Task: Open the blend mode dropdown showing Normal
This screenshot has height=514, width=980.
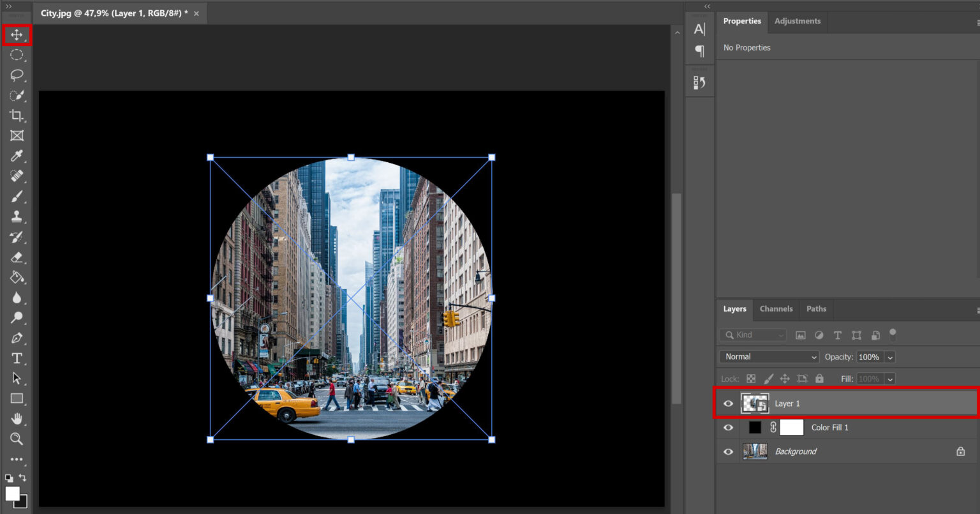Action: [769, 357]
